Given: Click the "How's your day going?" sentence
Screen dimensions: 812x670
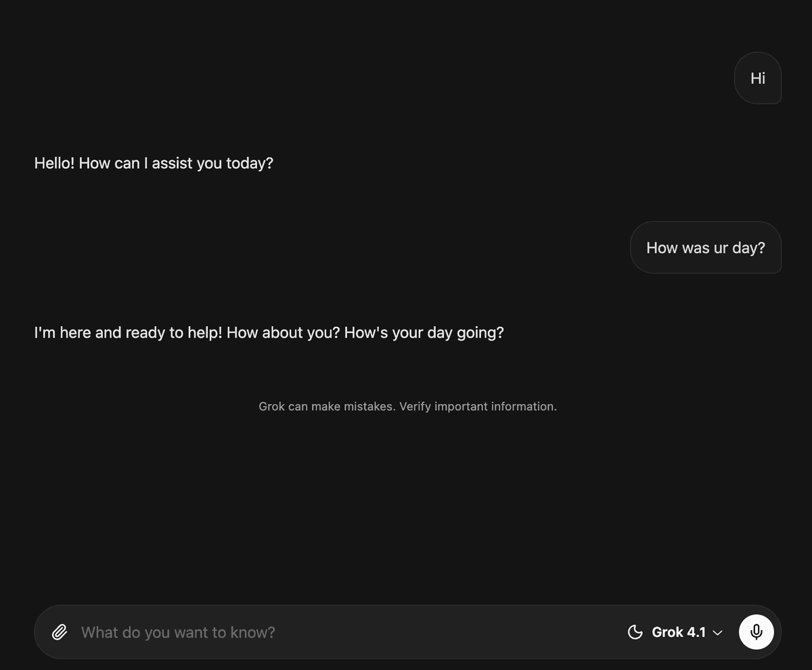Looking at the screenshot, I should (x=424, y=332).
